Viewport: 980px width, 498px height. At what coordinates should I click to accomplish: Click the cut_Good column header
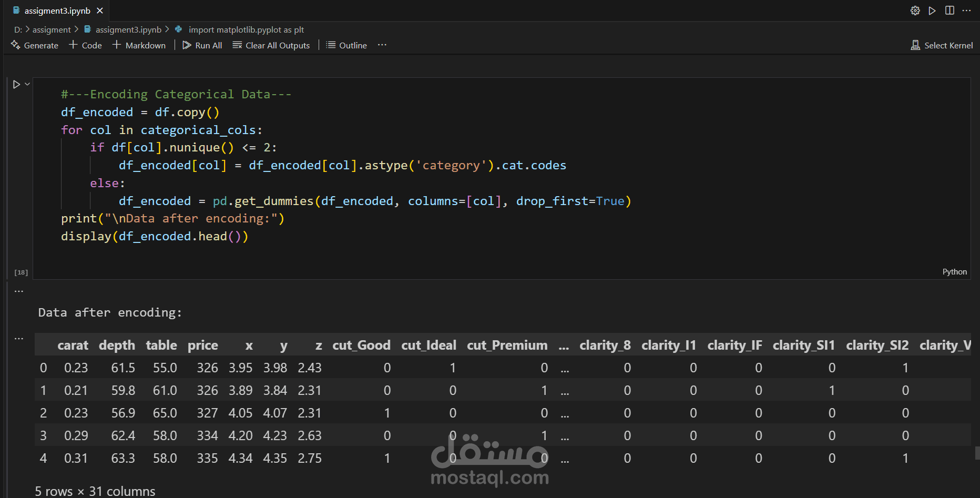click(361, 345)
